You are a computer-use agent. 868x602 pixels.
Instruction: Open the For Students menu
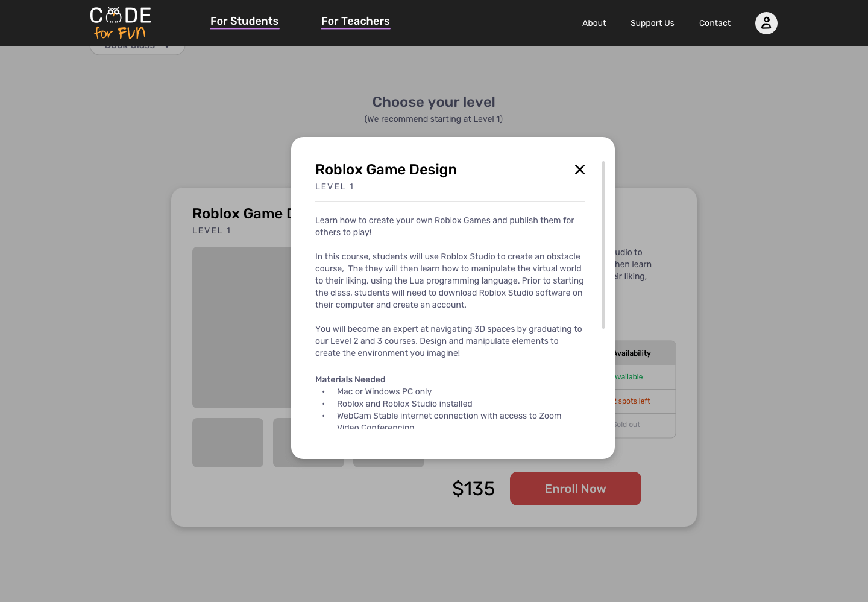point(244,21)
